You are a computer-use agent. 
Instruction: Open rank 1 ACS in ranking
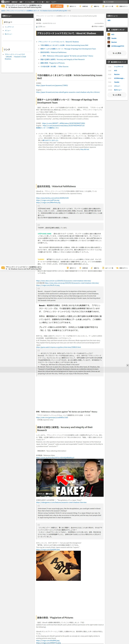point(113,34)
